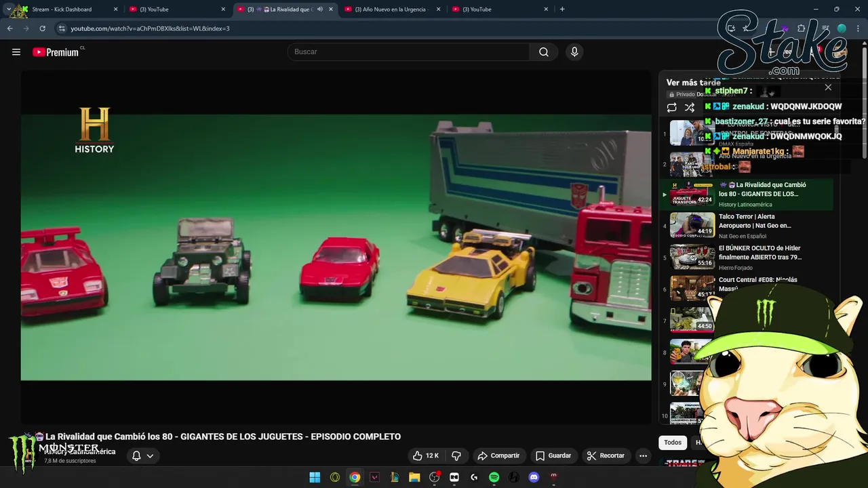Toggle playlist shuffle

coord(690,107)
